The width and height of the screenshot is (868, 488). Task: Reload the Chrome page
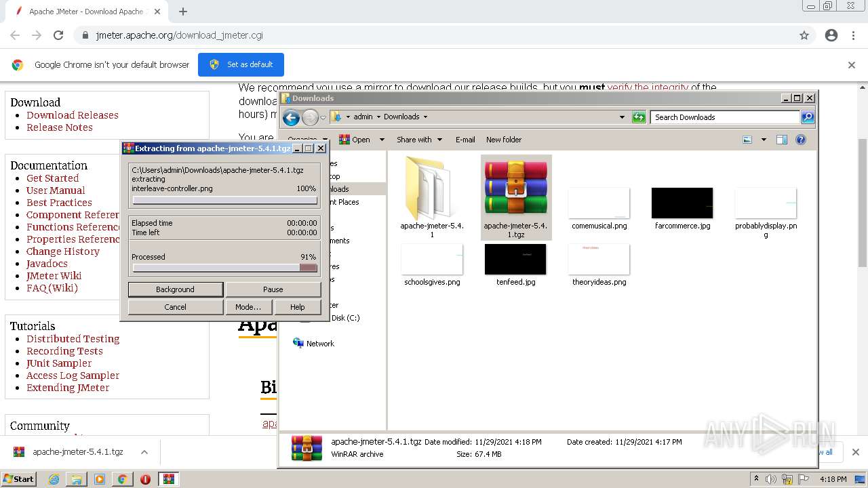[58, 35]
